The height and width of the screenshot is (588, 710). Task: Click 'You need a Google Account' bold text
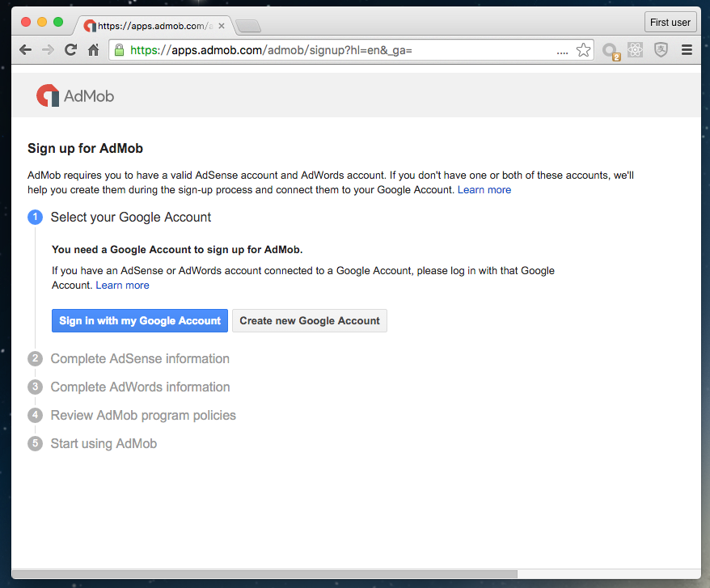point(177,250)
